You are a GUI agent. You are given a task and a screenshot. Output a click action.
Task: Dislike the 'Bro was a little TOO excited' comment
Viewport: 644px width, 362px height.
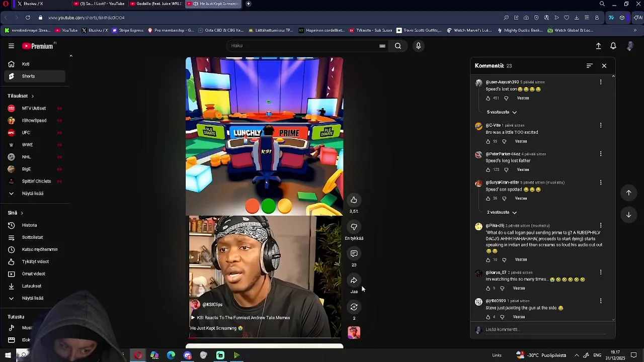(504, 141)
